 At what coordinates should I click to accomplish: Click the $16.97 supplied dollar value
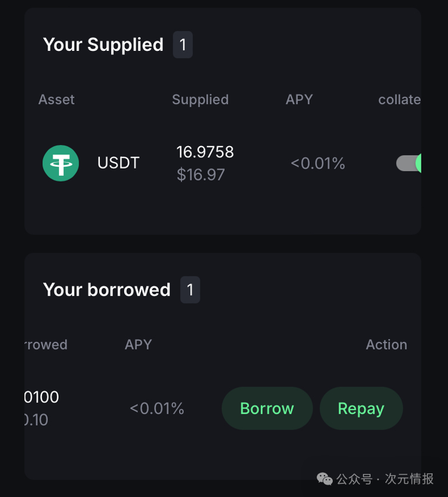[200, 175]
